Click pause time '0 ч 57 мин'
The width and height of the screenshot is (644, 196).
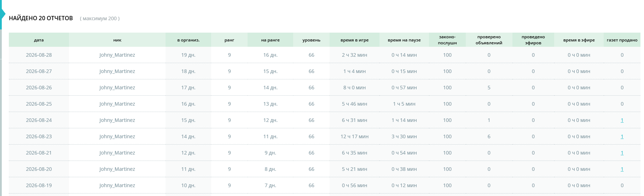tap(404, 88)
